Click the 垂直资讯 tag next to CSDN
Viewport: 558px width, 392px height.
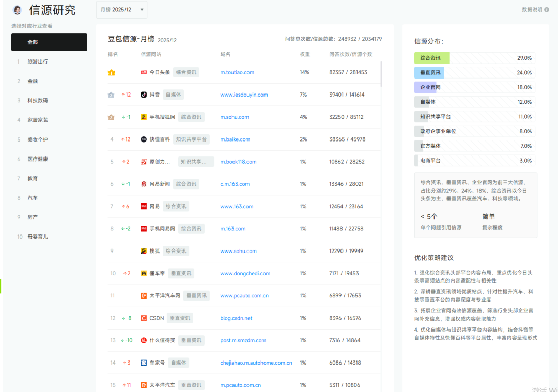(180, 318)
